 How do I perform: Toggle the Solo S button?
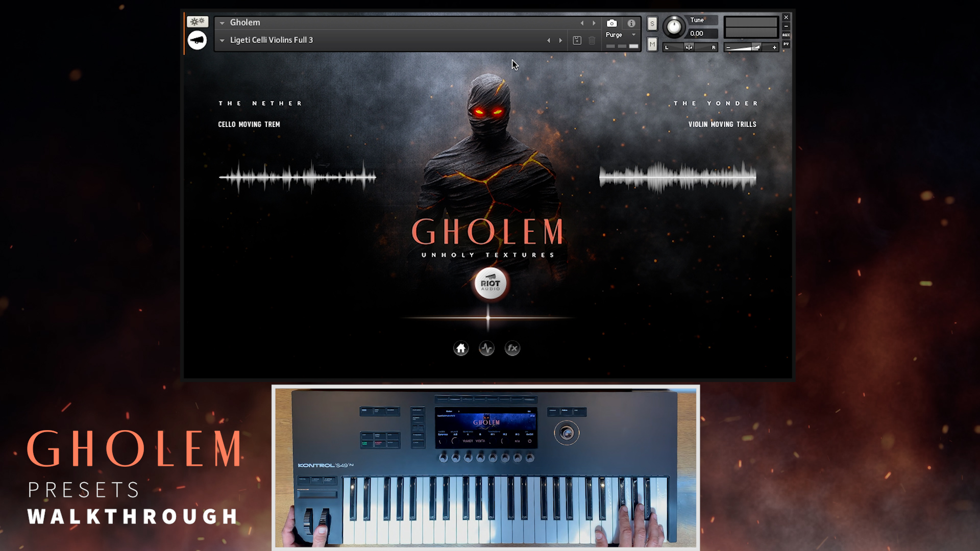pos(652,23)
